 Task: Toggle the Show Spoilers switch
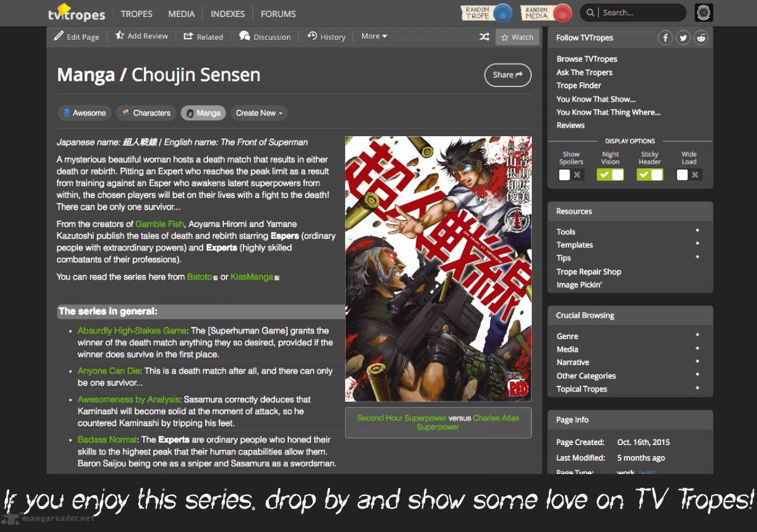click(x=571, y=175)
